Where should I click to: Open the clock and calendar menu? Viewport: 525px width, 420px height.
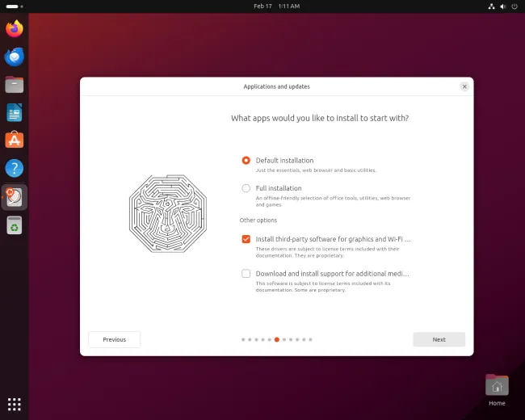pos(276,6)
